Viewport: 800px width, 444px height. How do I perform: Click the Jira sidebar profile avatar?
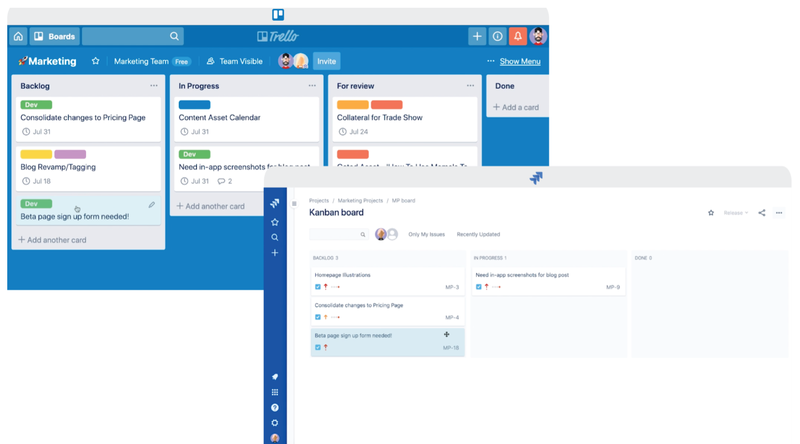[x=274, y=438]
